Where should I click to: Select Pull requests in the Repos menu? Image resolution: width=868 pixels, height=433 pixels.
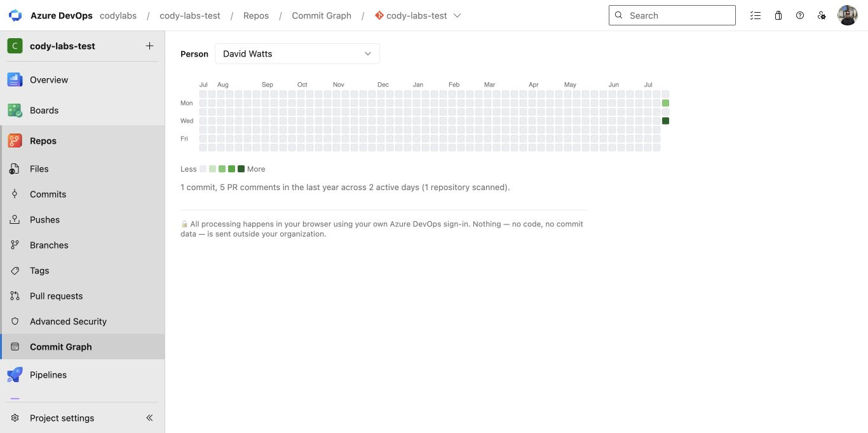[83, 296]
